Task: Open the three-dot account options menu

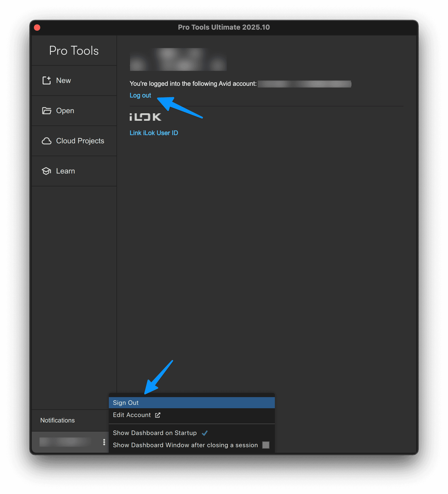Action: [104, 442]
